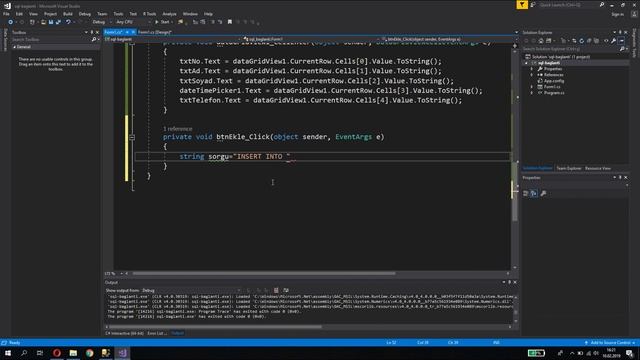Expand the References node
This screenshot has height=360, width=640.
pyautogui.click(x=532, y=75)
